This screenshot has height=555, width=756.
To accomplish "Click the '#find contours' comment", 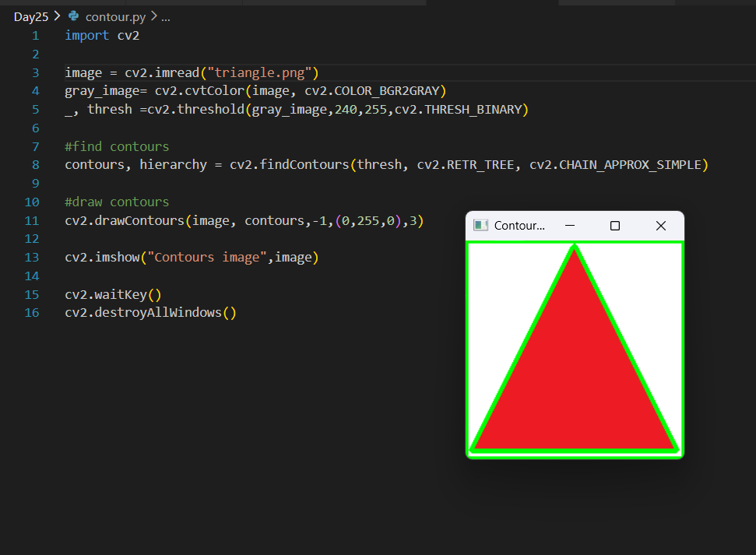I will 117,146.
